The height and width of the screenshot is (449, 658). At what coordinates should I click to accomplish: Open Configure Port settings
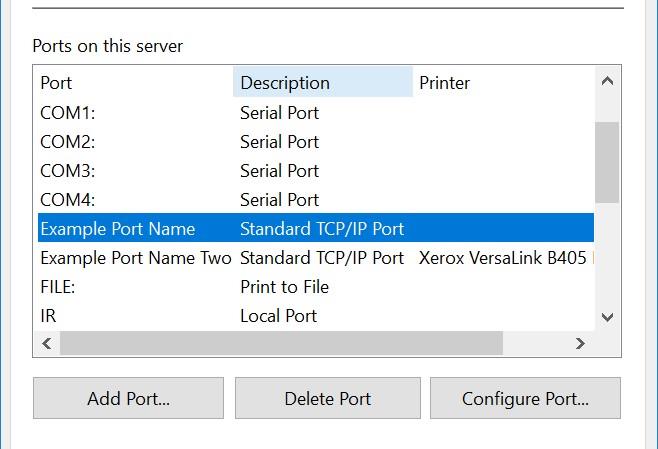525,398
